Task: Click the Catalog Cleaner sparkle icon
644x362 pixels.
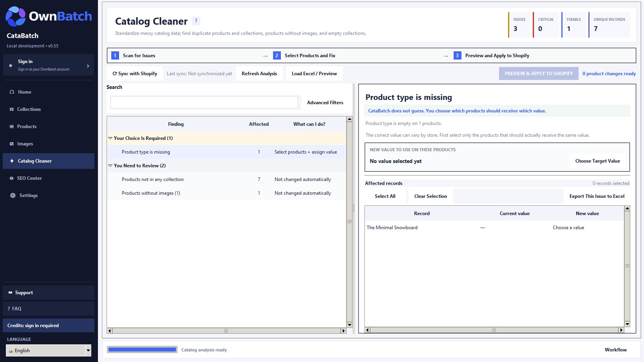Action: tap(12, 161)
